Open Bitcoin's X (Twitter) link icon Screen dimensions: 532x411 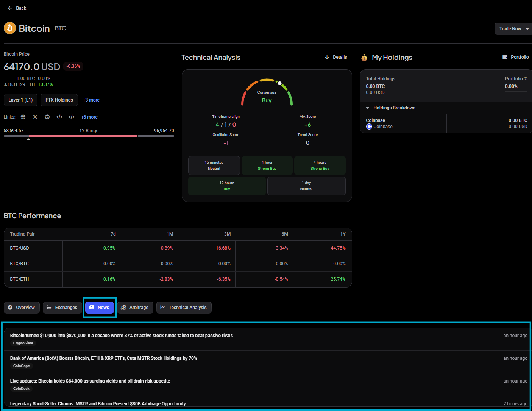point(35,117)
